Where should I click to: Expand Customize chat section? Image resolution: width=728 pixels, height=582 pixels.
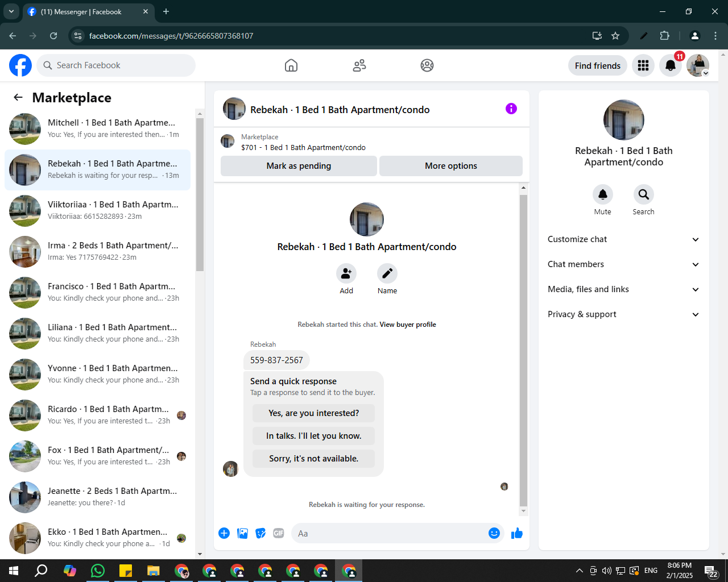[624, 239]
